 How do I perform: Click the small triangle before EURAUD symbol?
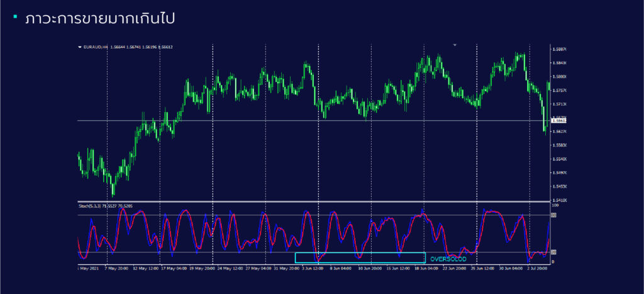tap(79, 47)
